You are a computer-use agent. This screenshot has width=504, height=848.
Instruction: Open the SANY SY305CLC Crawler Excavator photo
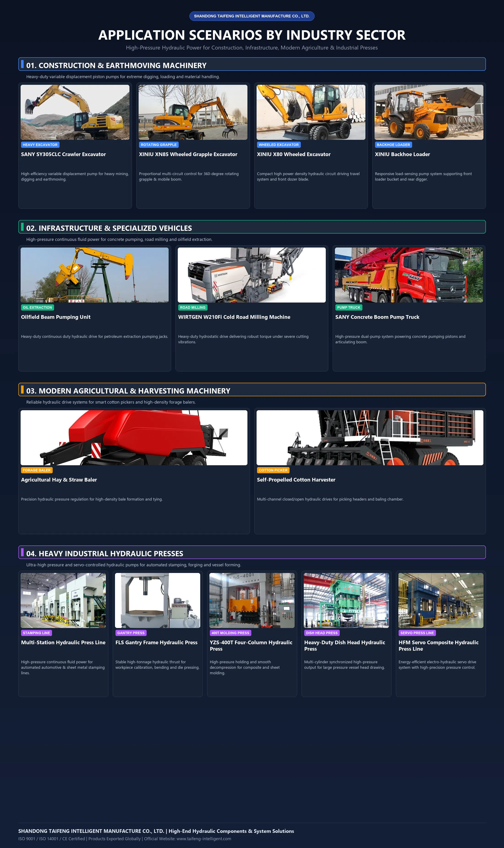[x=75, y=112]
